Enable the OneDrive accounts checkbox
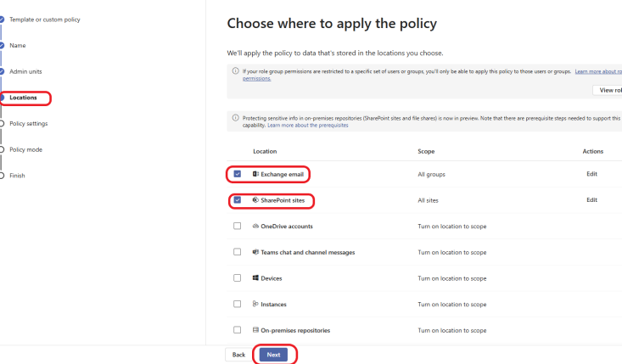The height and width of the screenshot is (364, 622). pos(238,226)
